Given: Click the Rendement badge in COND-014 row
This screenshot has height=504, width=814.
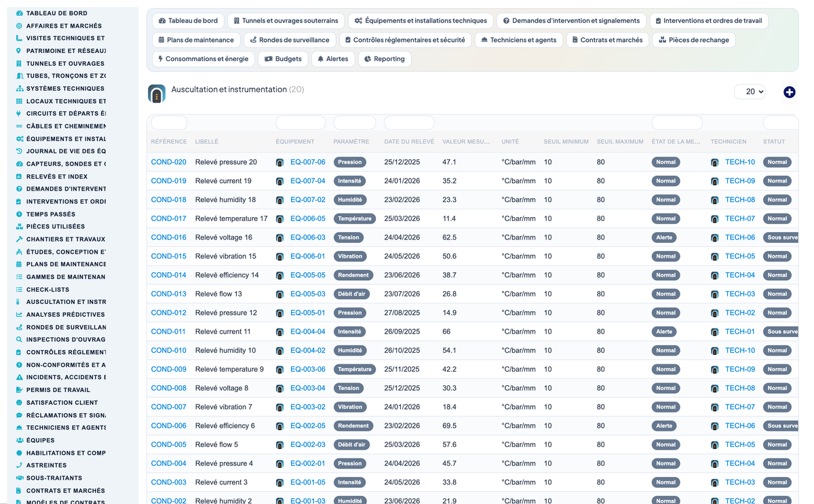Looking at the screenshot, I should coord(354,275).
